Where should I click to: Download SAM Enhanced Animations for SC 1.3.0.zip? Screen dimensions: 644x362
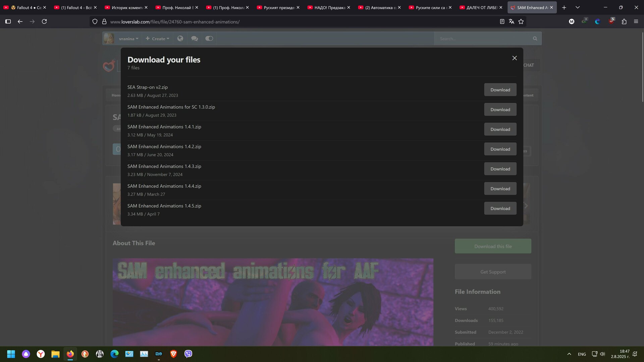click(x=500, y=110)
